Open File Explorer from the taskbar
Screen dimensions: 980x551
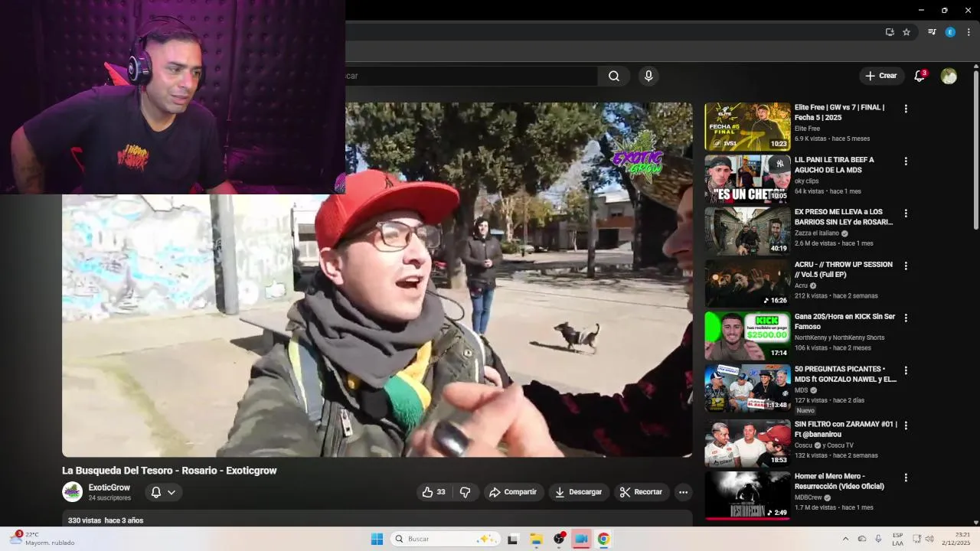(x=536, y=539)
